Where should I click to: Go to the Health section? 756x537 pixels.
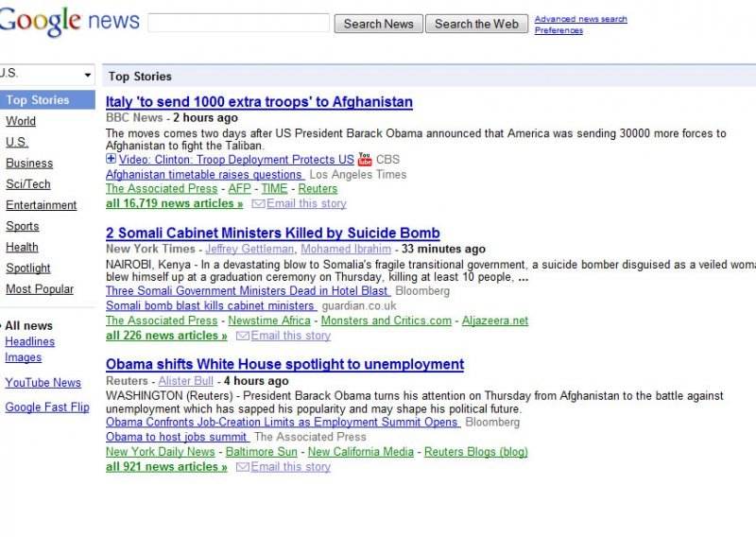click(x=22, y=247)
